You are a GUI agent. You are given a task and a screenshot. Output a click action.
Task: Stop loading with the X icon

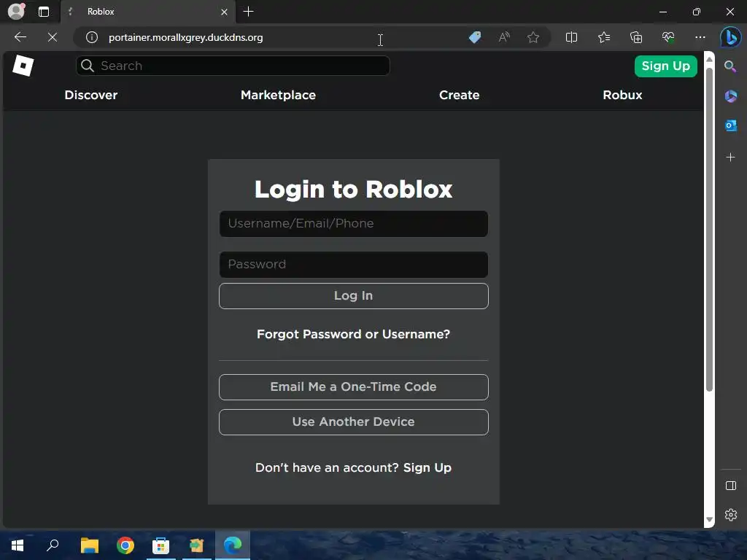click(x=53, y=37)
